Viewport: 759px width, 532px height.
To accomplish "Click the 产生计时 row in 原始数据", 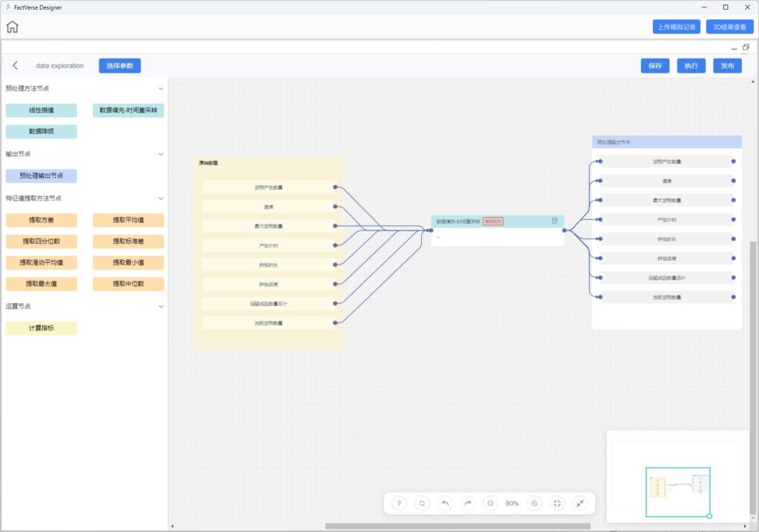I will [268, 245].
